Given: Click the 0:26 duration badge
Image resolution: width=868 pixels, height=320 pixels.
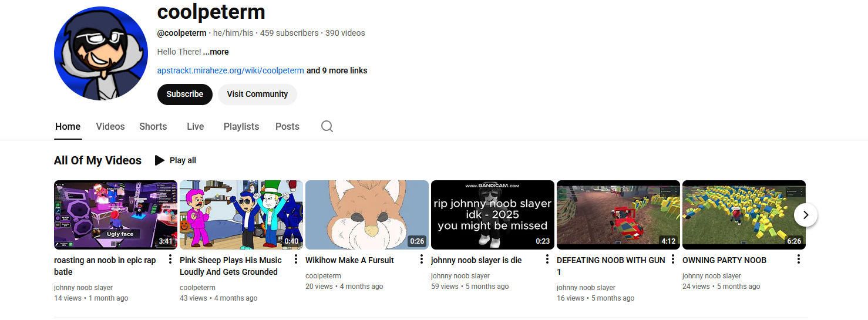Looking at the screenshot, I should (417, 241).
